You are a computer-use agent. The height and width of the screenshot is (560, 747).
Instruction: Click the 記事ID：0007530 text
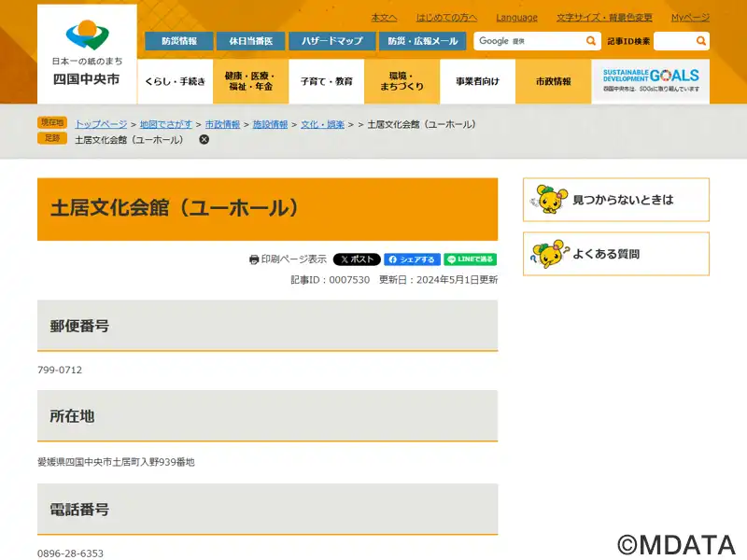click(x=331, y=280)
